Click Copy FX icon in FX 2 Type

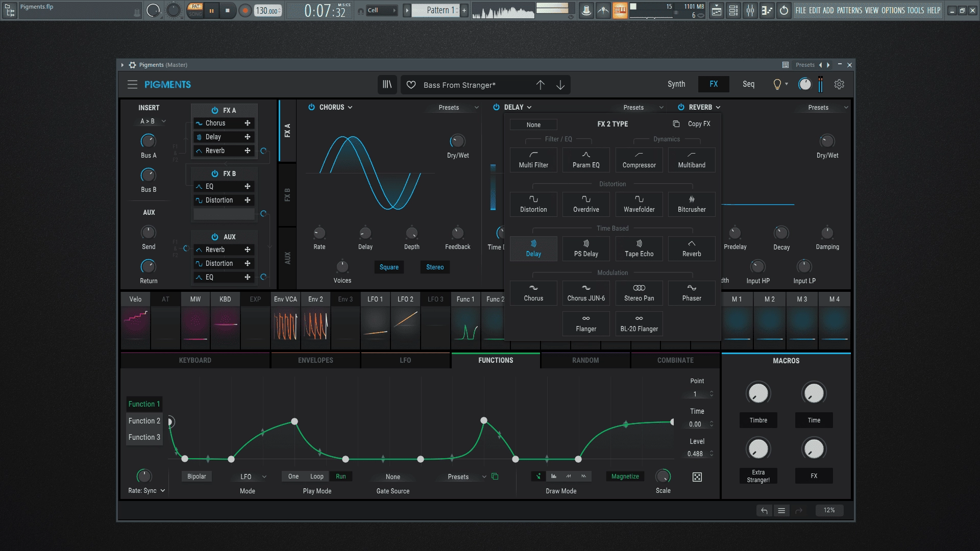click(x=676, y=124)
